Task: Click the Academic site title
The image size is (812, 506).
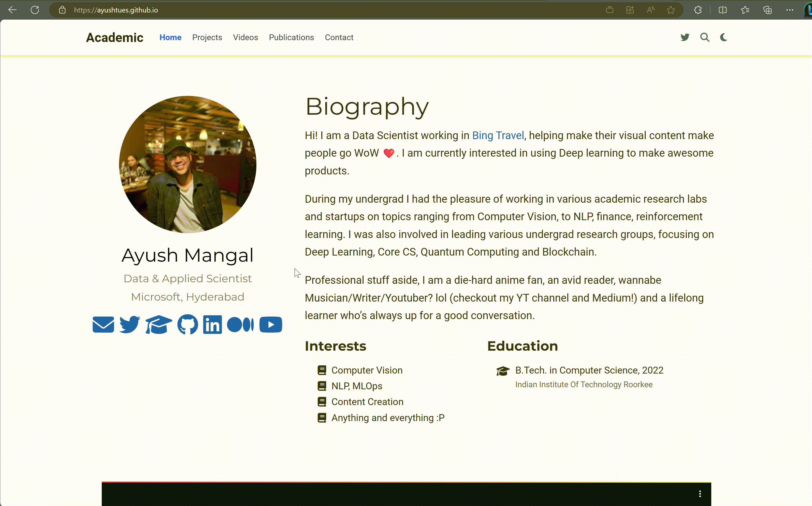Action: click(114, 37)
